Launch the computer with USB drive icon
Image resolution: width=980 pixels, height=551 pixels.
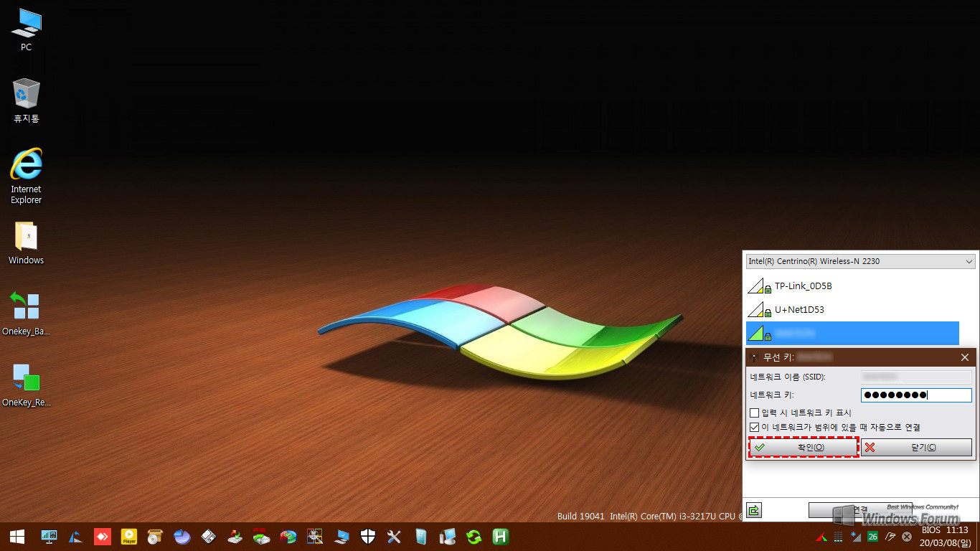448,536
